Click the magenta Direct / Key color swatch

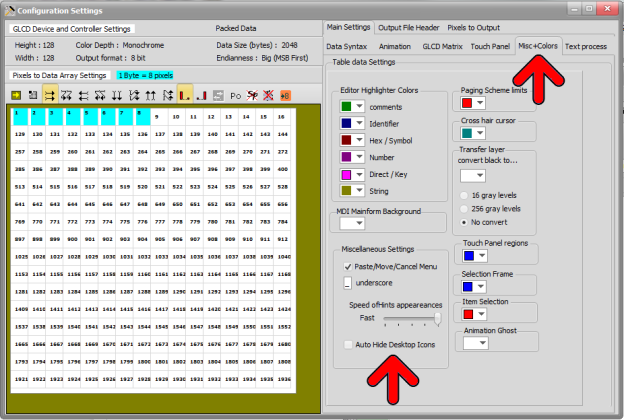click(x=347, y=174)
